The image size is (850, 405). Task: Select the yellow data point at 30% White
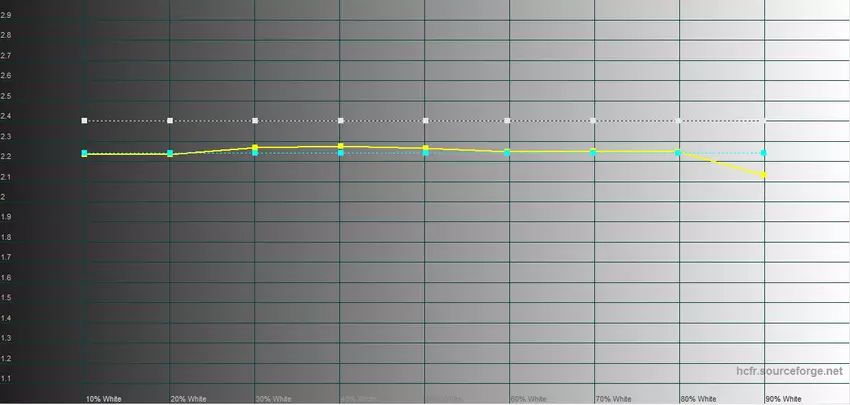pyautogui.click(x=255, y=147)
